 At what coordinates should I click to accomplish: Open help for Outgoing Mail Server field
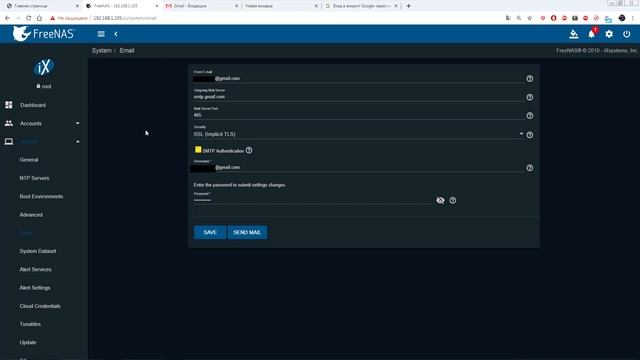pos(529,97)
